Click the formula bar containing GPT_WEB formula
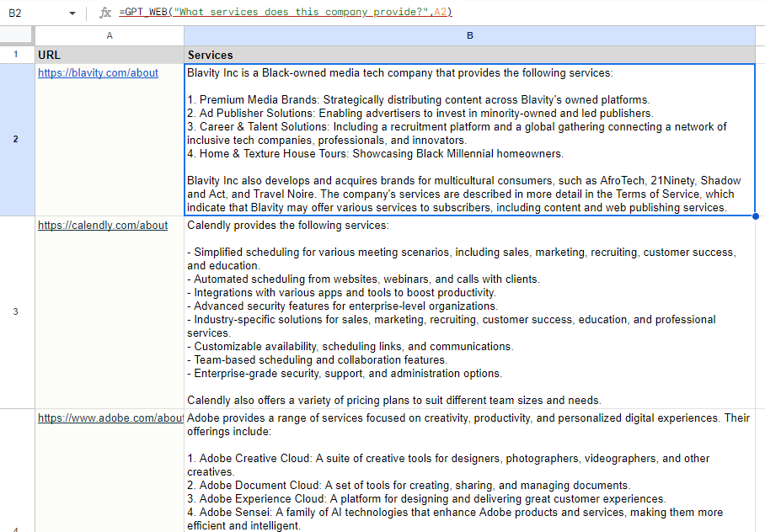 pyautogui.click(x=439, y=12)
